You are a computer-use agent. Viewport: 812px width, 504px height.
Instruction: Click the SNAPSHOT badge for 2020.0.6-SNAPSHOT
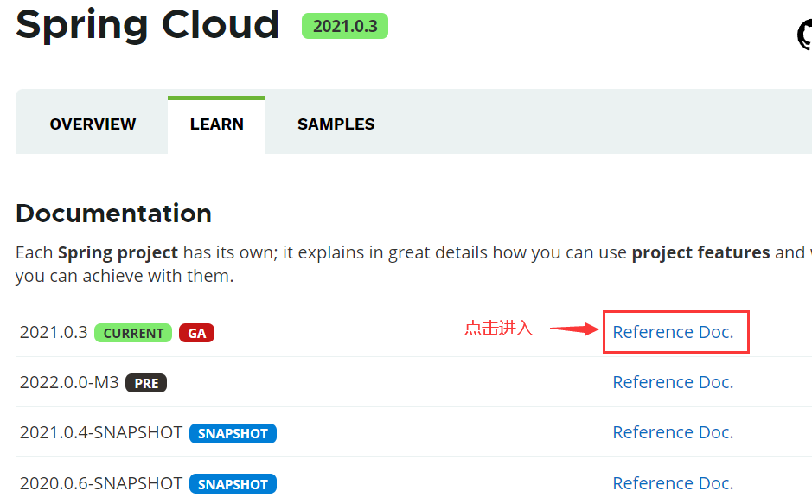233,484
